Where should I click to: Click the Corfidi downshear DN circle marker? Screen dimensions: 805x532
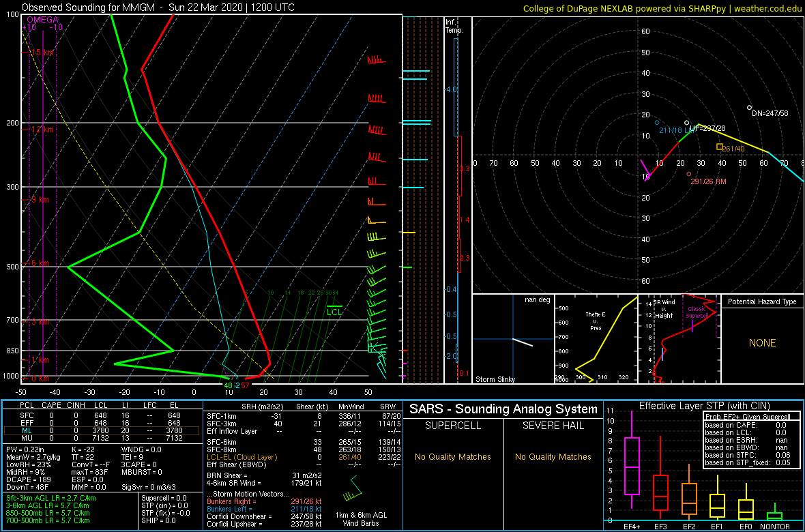coord(749,107)
